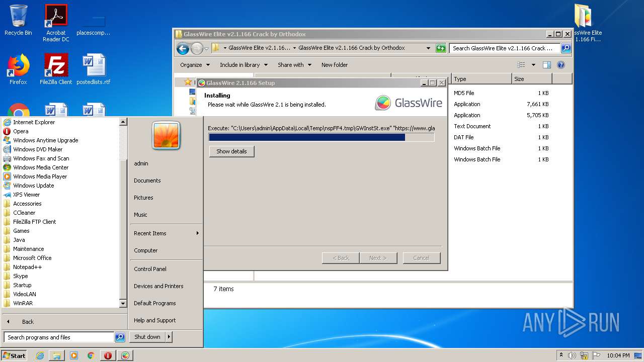This screenshot has height=362, width=644.
Task: Click the Search GlassWire Elite Explorer field
Action: pyautogui.click(x=505, y=48)
